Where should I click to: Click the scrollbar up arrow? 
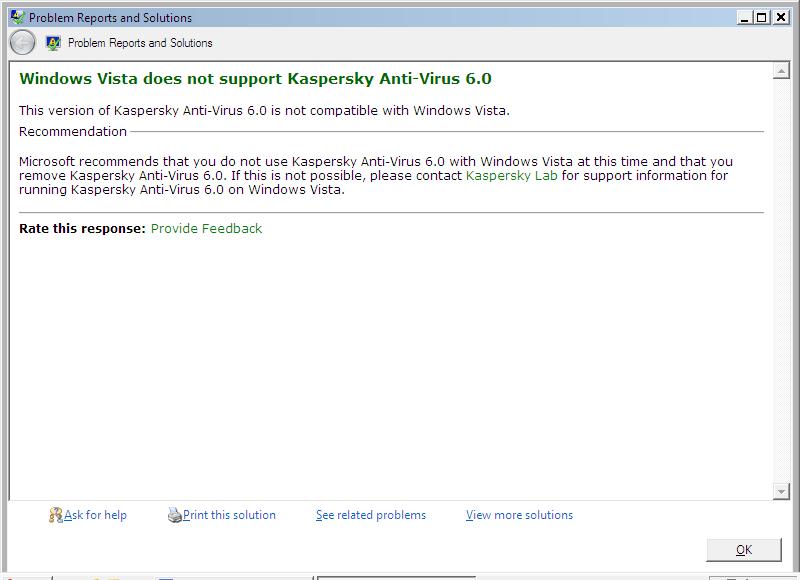[781, 72]
